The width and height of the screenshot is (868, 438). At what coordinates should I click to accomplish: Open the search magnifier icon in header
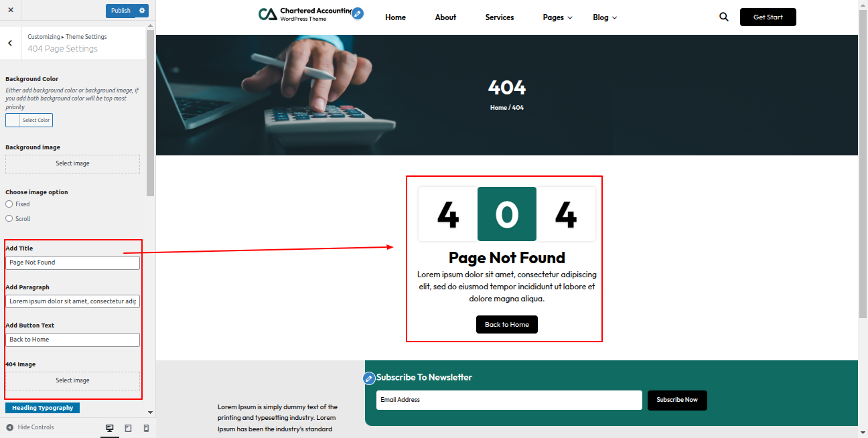724,17
